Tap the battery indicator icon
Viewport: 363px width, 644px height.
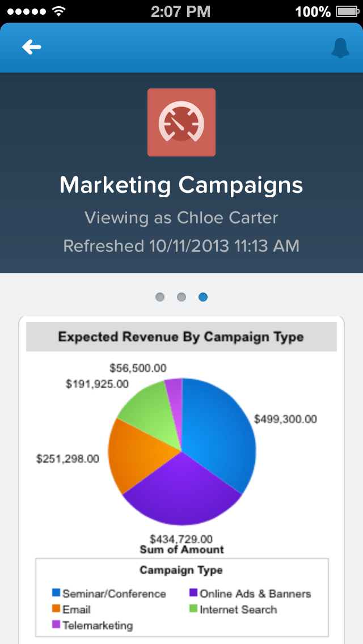345,11
